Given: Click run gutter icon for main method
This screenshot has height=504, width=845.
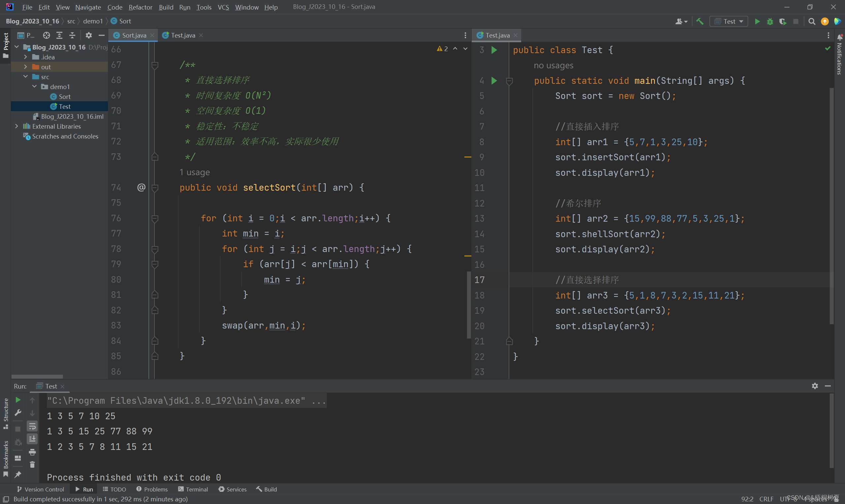Looking at the screenshot, I should coord(494,80).
